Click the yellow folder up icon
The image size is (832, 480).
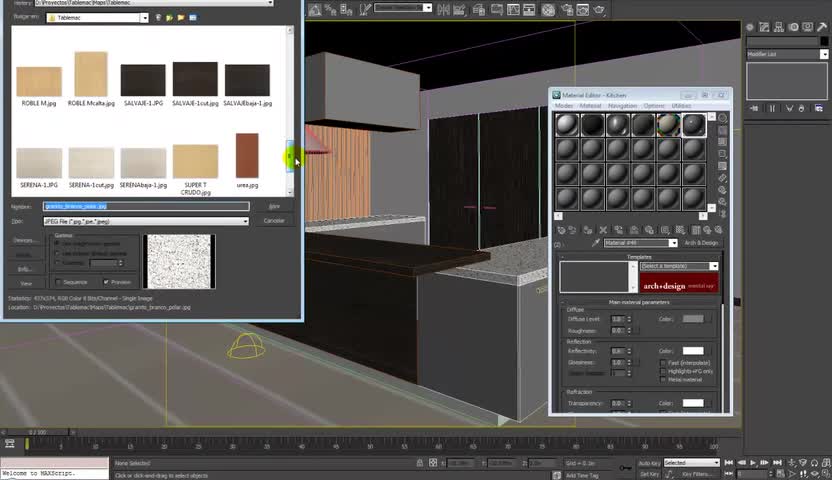pyautogui.click(x=170, y=17)
